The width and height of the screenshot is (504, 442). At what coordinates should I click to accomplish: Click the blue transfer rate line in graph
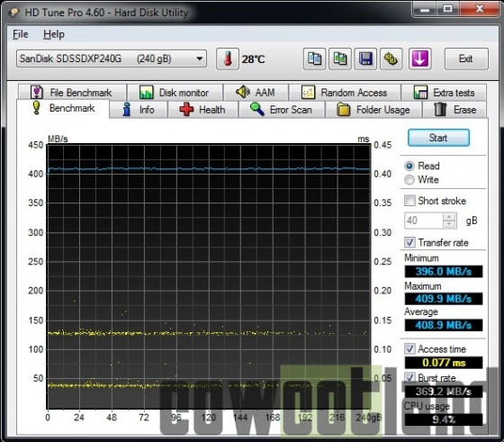(x=209, y=168)
